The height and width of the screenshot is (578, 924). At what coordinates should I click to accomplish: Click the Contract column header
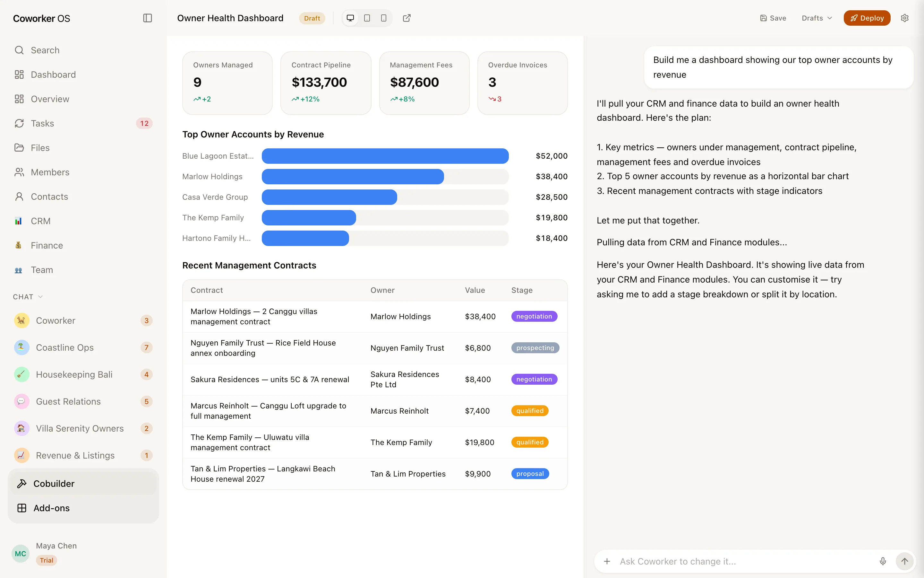[207, 290]
